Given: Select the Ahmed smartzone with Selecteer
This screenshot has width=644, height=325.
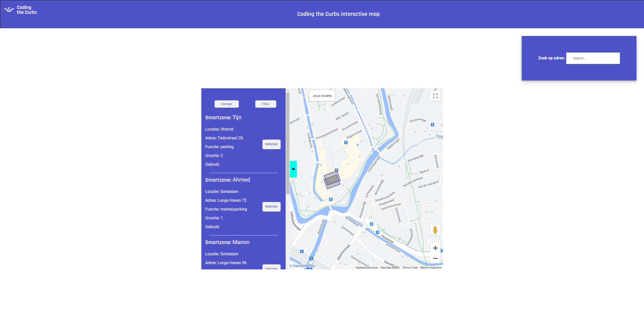Looking at the screenshot, I should tap(271, 207).
